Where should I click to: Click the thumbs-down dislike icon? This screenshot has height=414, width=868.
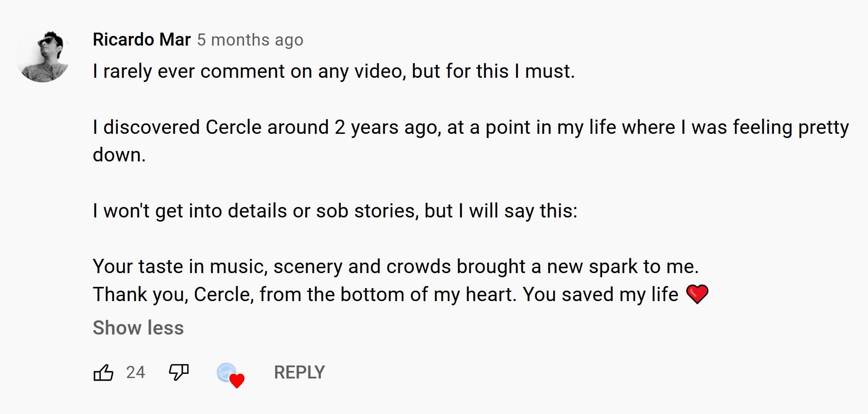[179, 372]
